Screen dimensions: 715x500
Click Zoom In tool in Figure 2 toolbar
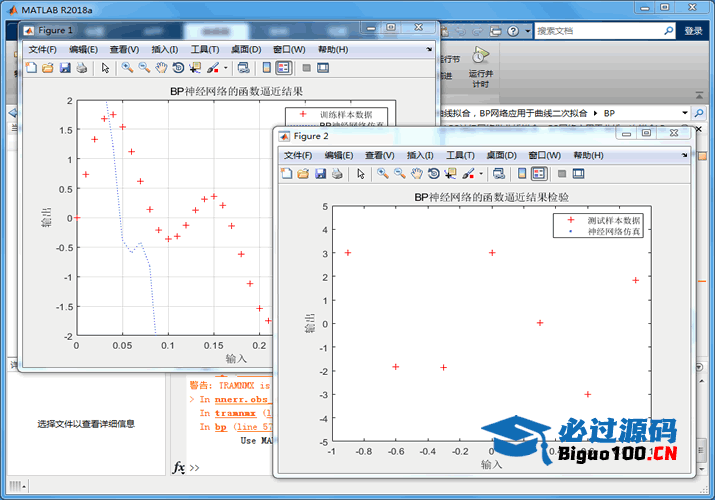(383, 174)
